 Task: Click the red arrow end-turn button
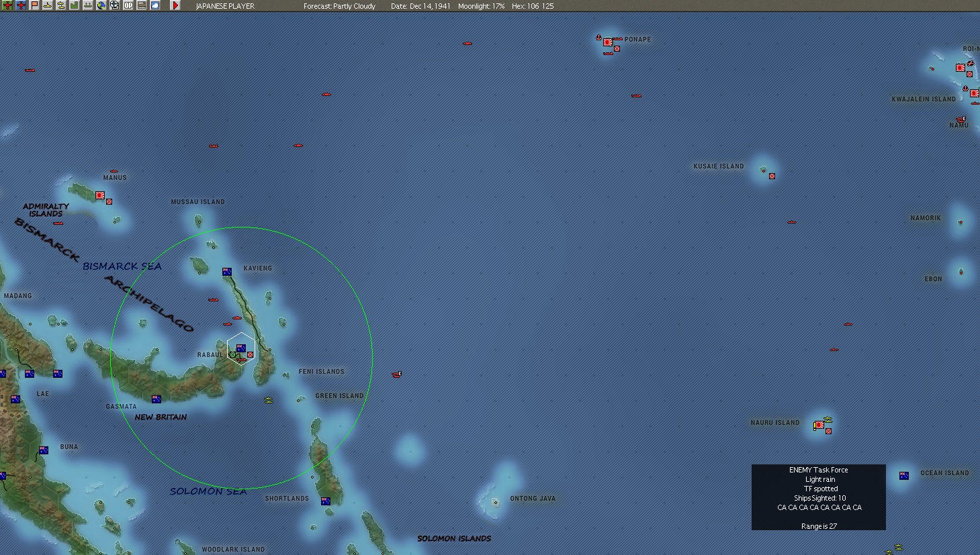[175, 5]
